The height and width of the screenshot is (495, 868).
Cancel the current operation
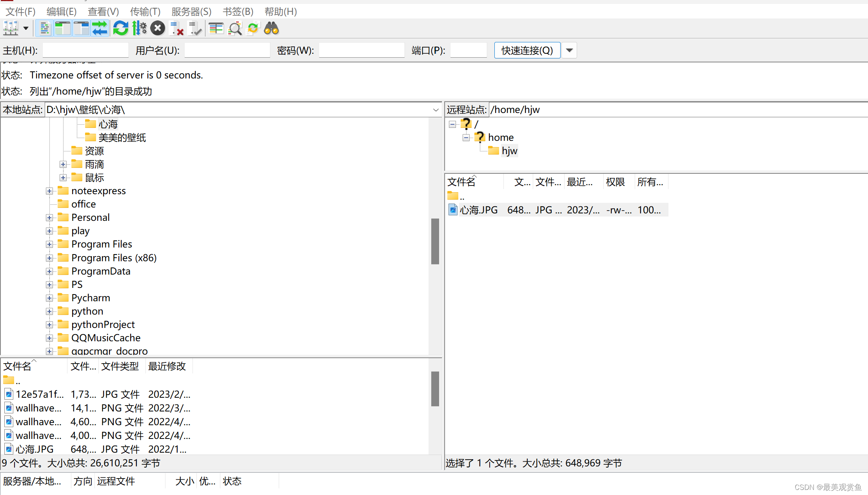pos(158,29)
